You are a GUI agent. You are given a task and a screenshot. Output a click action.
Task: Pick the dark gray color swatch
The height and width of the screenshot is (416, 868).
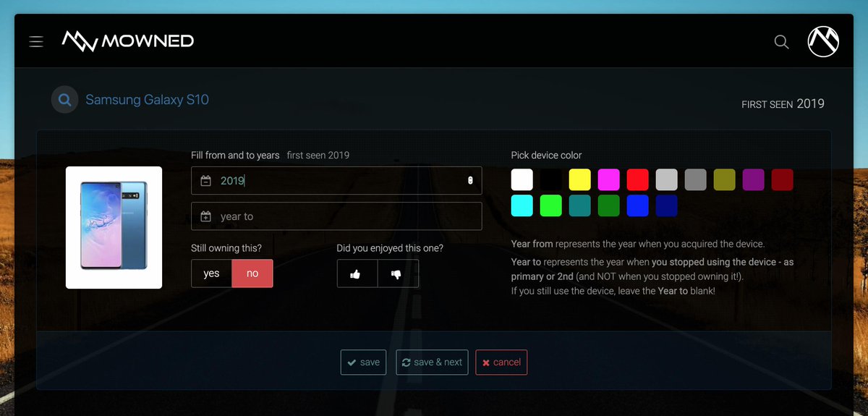click(x=696, y=179)
